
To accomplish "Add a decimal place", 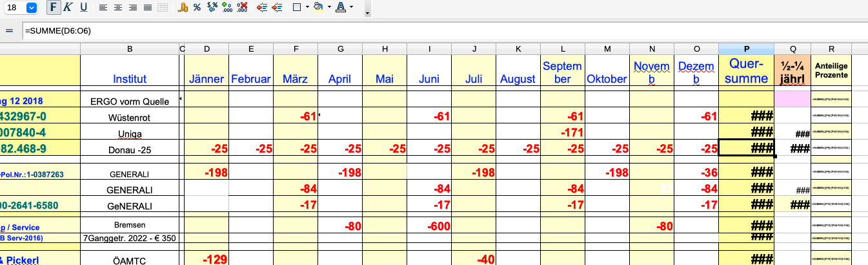I will [x=227, y=8].
